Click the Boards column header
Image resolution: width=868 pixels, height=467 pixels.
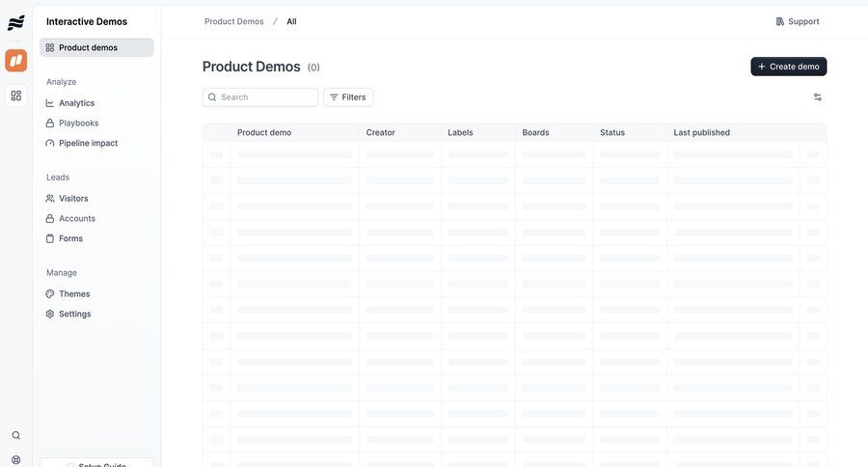(x=535, y=132)
